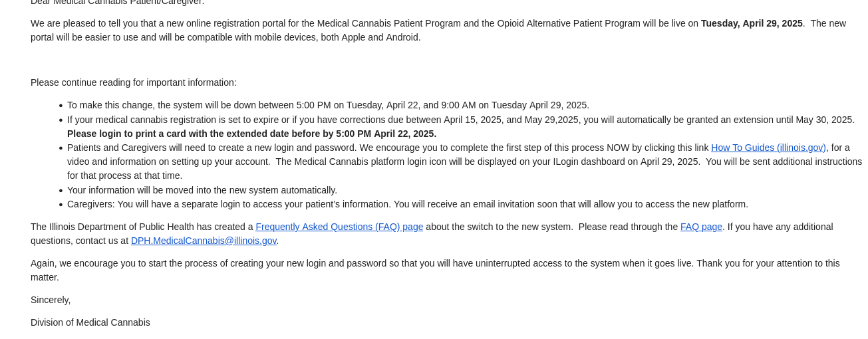Click the 'Patients and Caregivers will need' bullet text
This screenshot has width=868, height=339.
click(x=464, y=162)
